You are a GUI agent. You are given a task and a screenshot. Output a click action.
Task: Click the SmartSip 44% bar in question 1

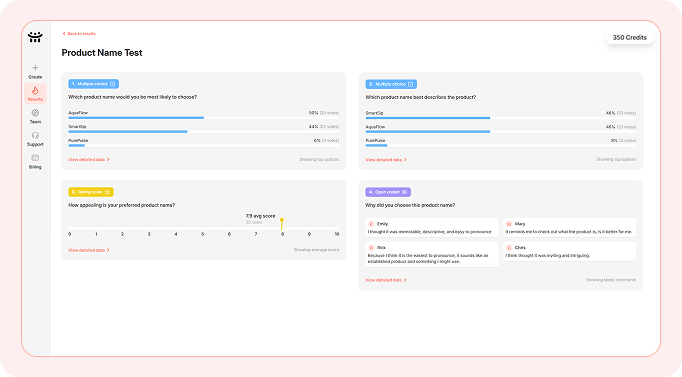point(128,131)
